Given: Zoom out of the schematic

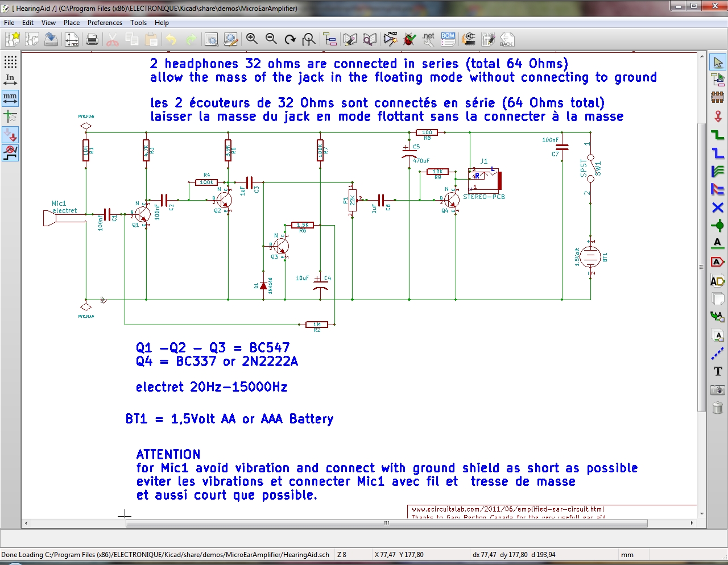Looking at the screenshot, I should [x=271, y=39].
